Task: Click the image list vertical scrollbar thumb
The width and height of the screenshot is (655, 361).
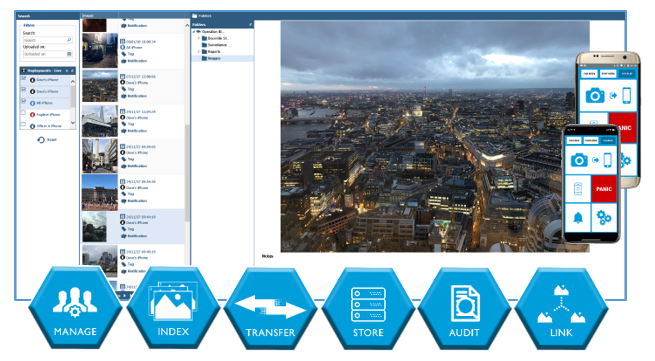Action: pos(187,173)
